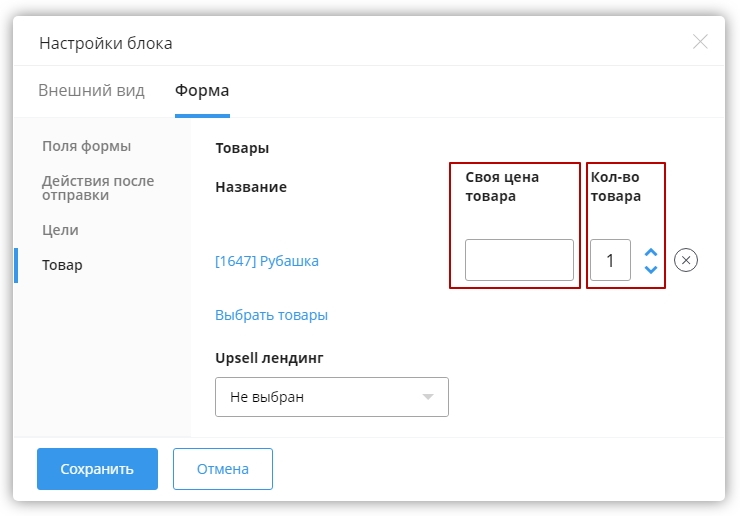Open Поля формы in the sidebar
Screen dimensions: 740x516
point(87,146)
